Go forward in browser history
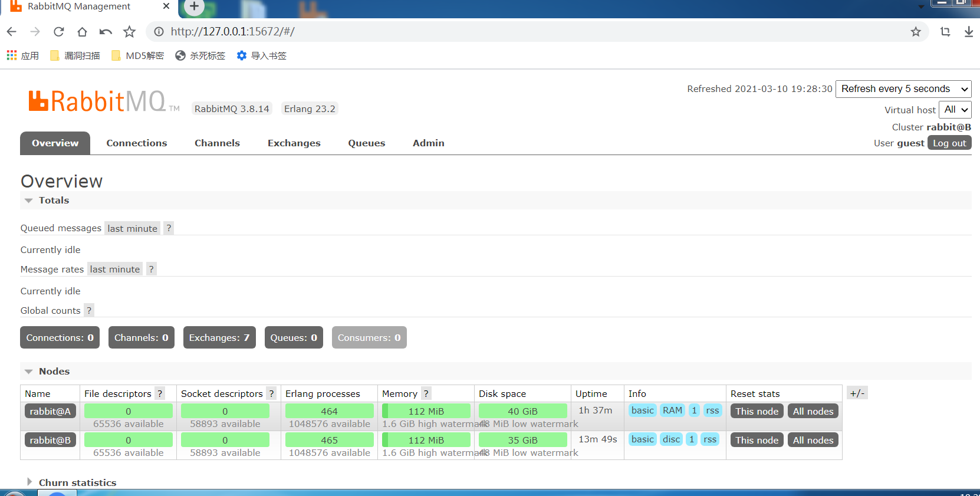 pos(35,32)
